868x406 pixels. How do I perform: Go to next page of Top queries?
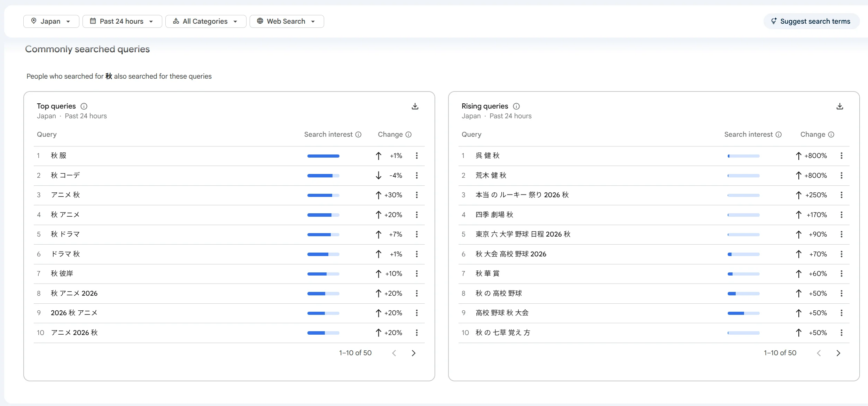[x=414, y=353]
